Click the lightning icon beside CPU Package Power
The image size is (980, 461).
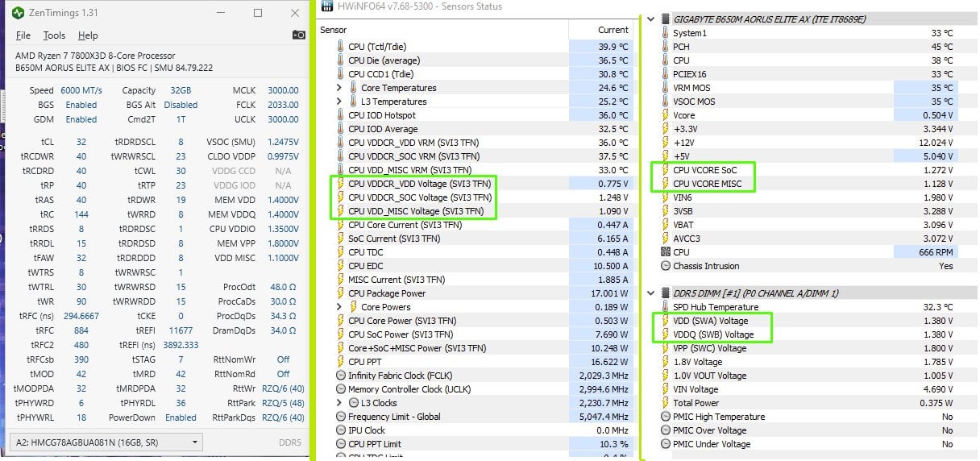point(341,293)
